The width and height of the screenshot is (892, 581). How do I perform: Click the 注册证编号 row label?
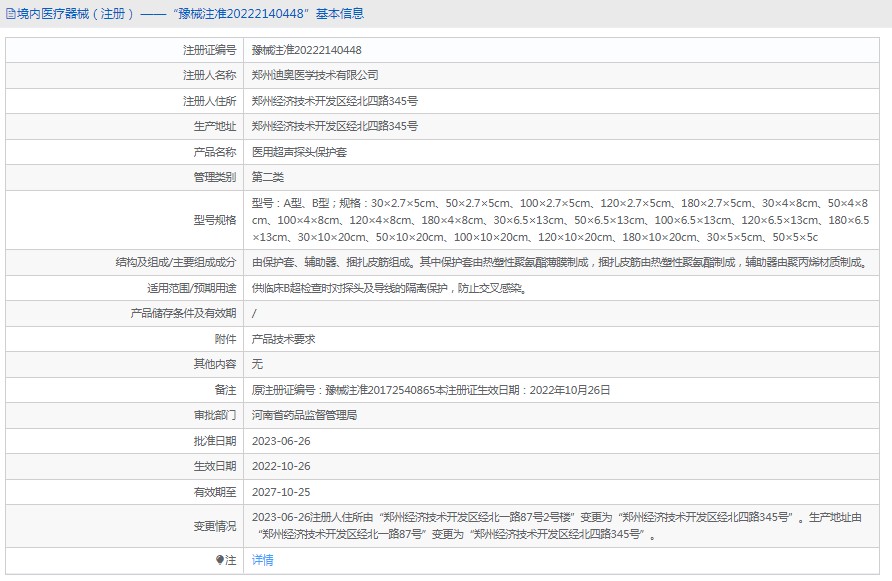209,50
